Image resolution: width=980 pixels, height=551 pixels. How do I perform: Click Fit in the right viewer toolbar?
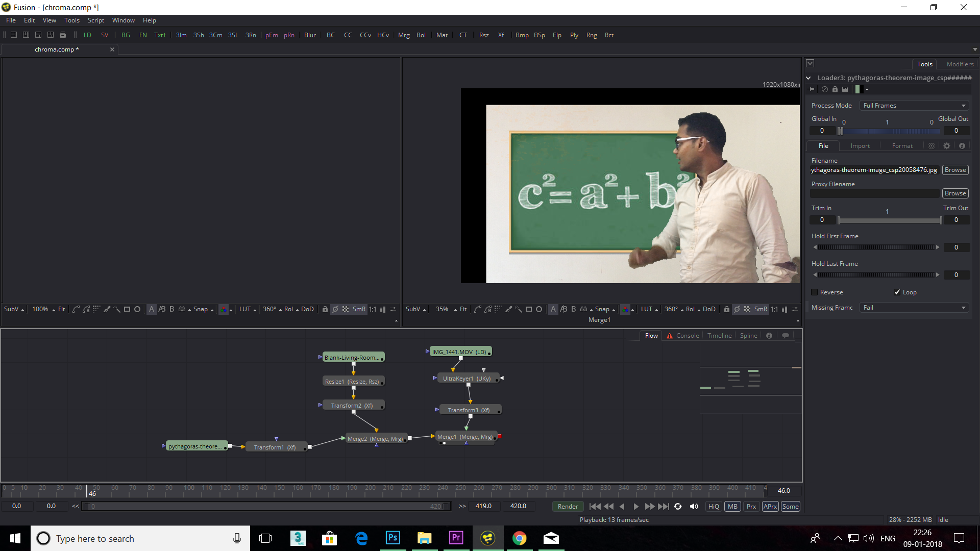click(463, 309)
